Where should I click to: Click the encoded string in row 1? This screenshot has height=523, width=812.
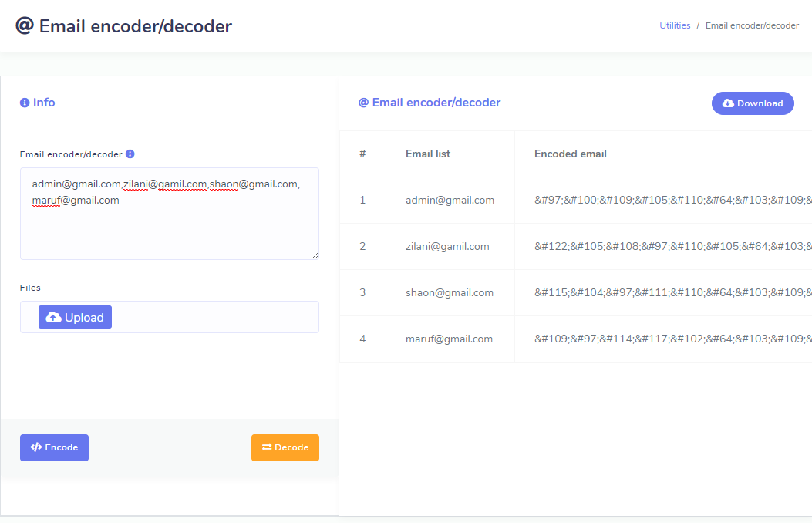point(672,200)
